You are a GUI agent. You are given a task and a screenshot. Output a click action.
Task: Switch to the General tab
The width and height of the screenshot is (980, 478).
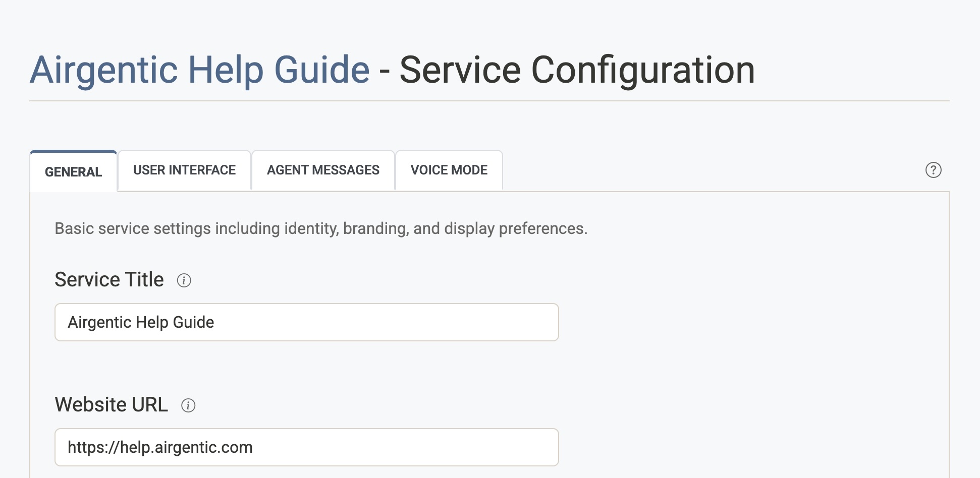[x=74, y=171]
